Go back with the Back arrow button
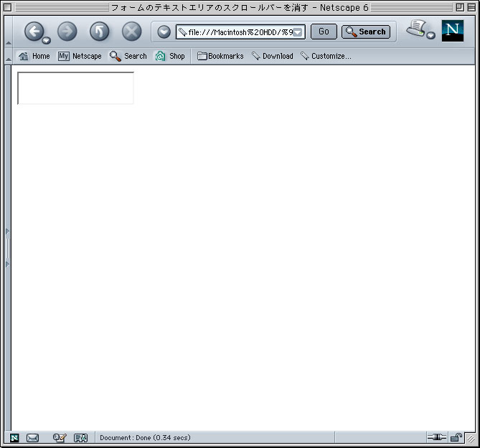The height and width of the screenshot is (448, 480). (34, 32)
